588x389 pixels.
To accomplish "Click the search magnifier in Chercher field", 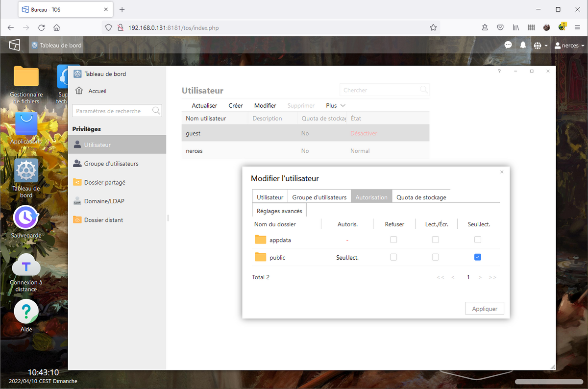I will coord(424,90).
